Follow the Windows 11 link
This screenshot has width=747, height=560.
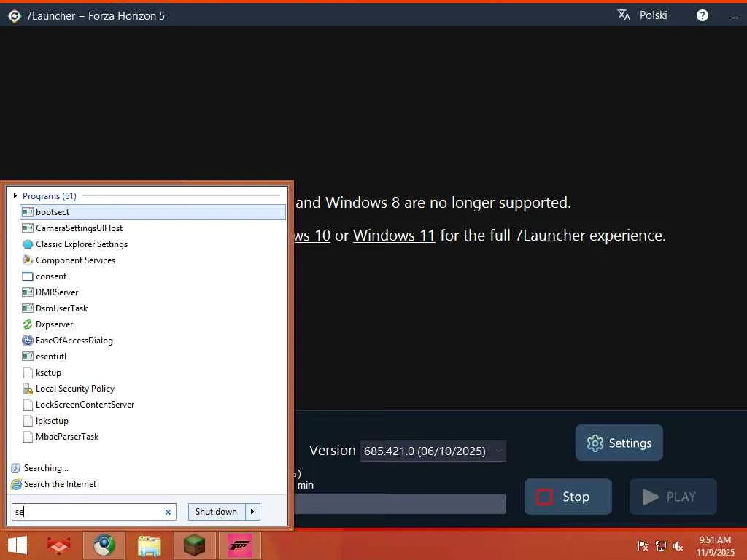point(394,236)
